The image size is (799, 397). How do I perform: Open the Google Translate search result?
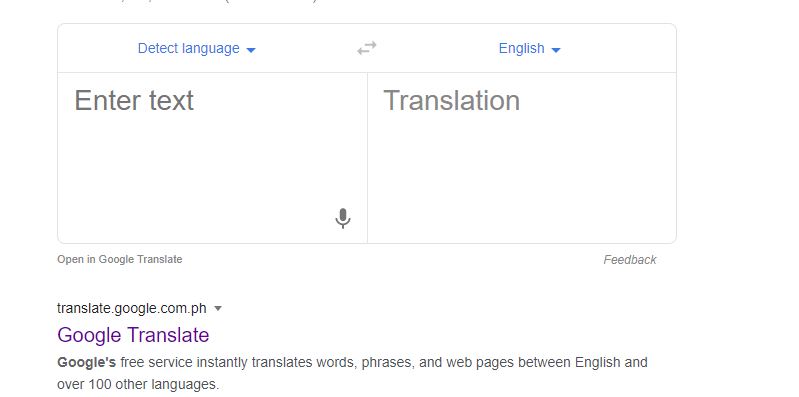point(133,335)
